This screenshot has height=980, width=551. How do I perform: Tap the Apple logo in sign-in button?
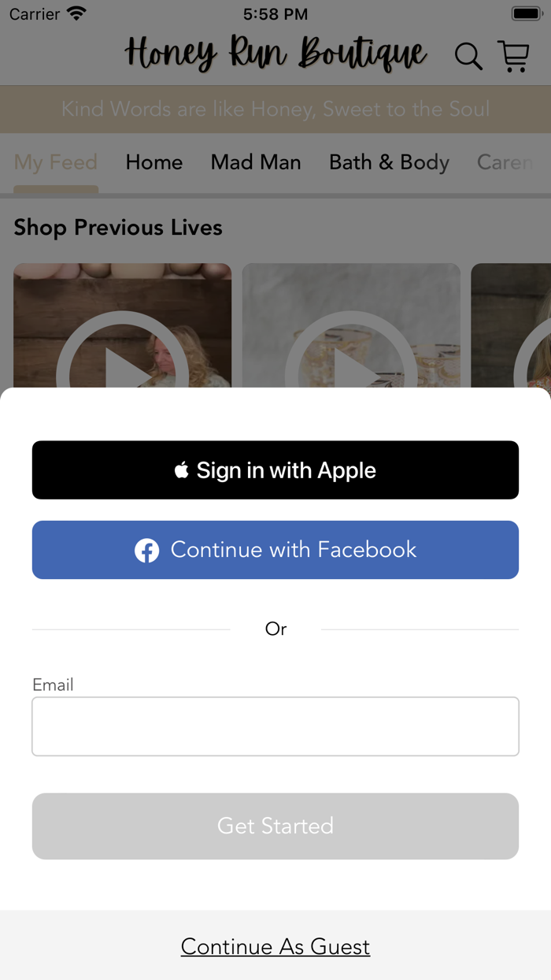click(x=182, y=470)
